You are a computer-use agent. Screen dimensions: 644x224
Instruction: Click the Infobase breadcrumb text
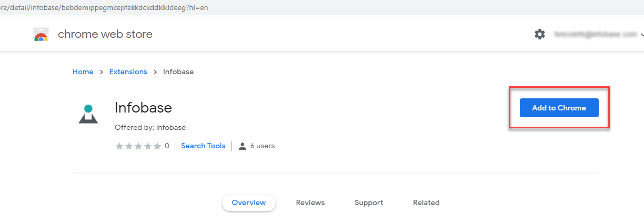(x=178, y=72)
